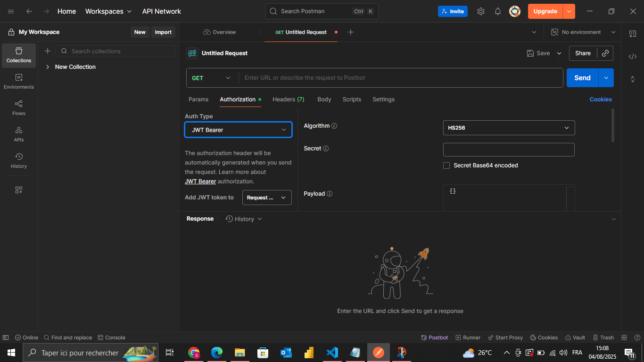Viewport: 644px width, 362px height.
Task: Open the HTTP method GET dropdown
Action: point(212,78)
